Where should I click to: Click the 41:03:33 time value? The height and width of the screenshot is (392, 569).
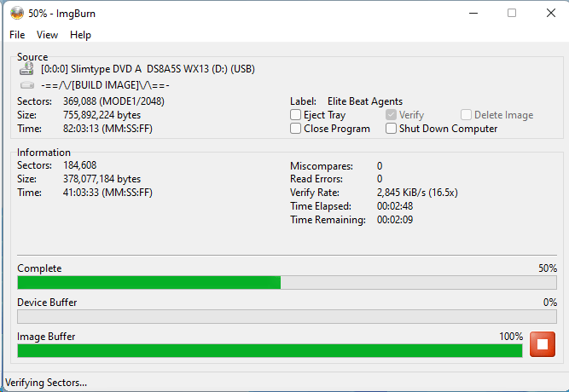[107, 193]
